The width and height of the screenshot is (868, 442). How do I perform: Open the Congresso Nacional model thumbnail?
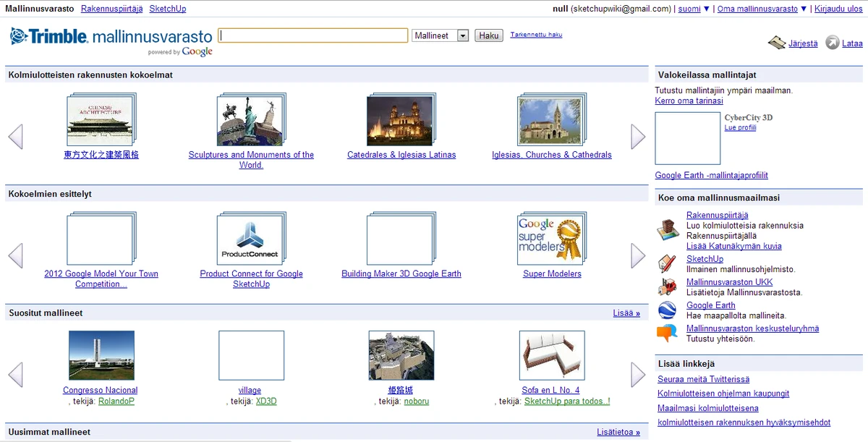[101, 354]
